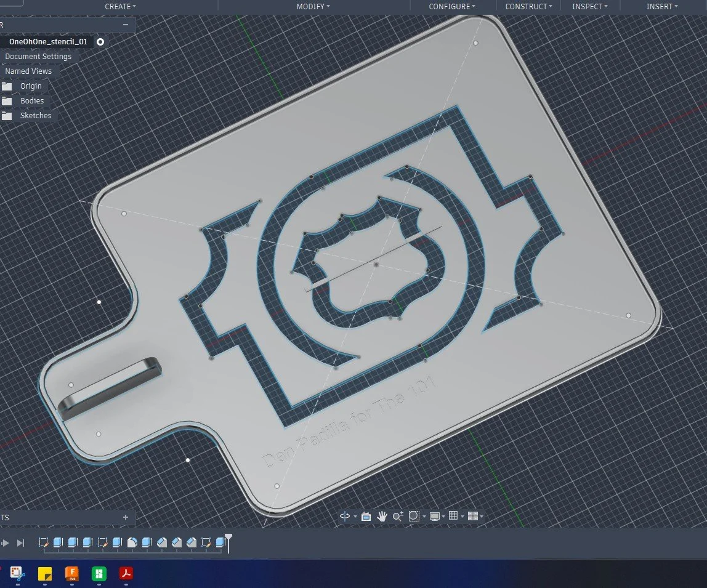Screen dimensions: 707x588
Task: Activate the Zoom magnifier tool
Action: pyautogui.click(x=397, y=517)
